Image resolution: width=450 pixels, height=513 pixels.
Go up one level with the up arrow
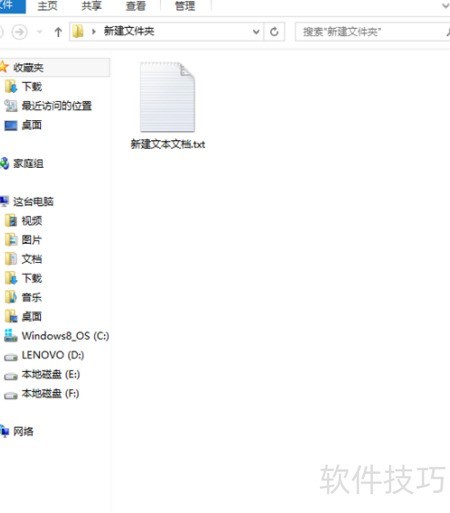pyautogui.click(x=58, y=32)
